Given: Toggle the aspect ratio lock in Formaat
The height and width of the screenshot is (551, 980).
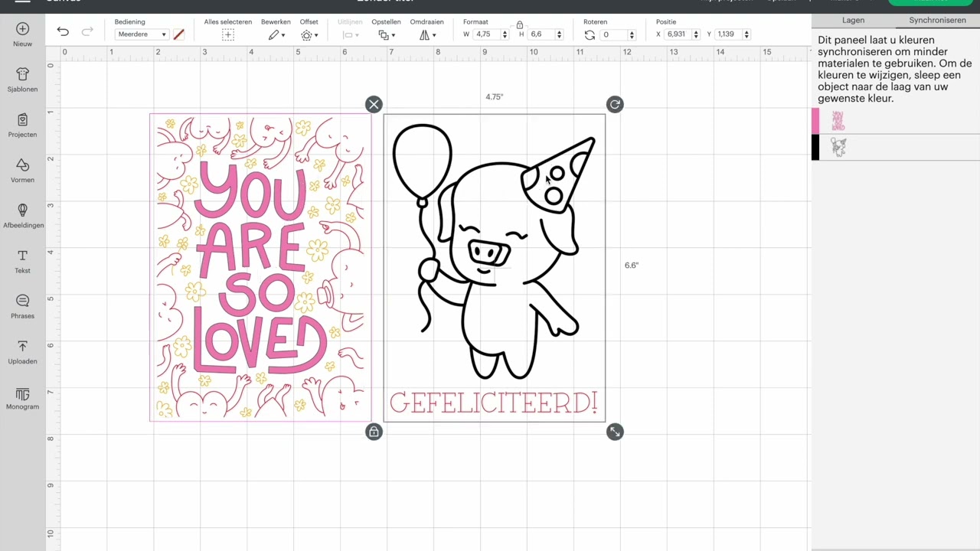Looking at the screenshot, I should coord(520,24).
